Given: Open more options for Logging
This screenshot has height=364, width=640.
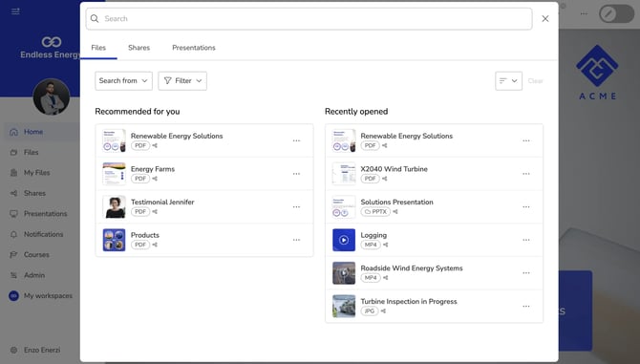Looking at the screenshot, I should [526, 240].
